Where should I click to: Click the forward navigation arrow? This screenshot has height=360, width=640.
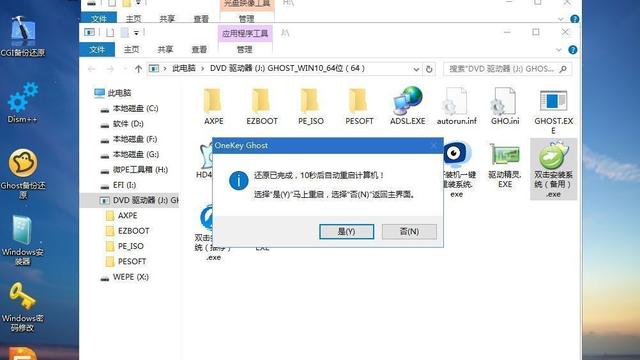tap(110, 69)
